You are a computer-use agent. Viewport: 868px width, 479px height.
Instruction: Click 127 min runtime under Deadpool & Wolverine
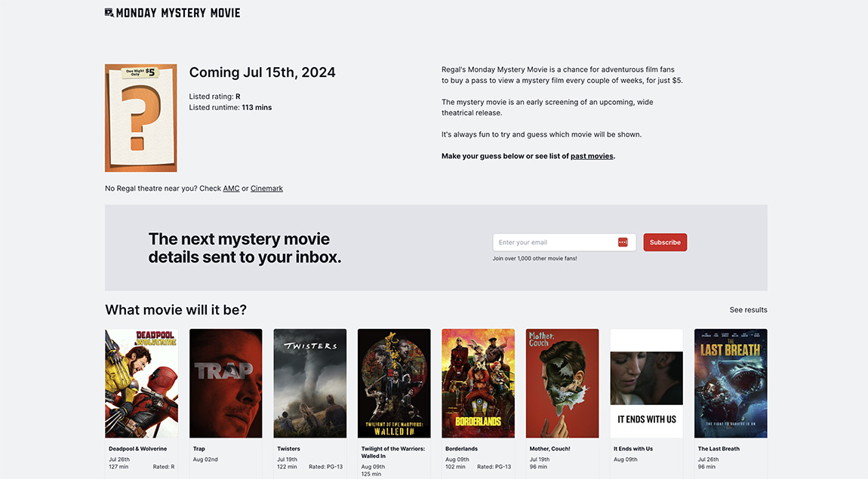point(119,467)
